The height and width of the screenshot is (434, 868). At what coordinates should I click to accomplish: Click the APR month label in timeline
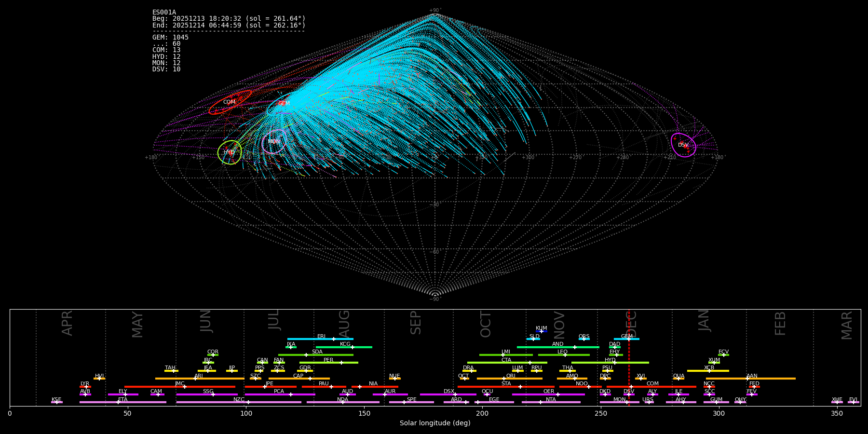point(67,324)
